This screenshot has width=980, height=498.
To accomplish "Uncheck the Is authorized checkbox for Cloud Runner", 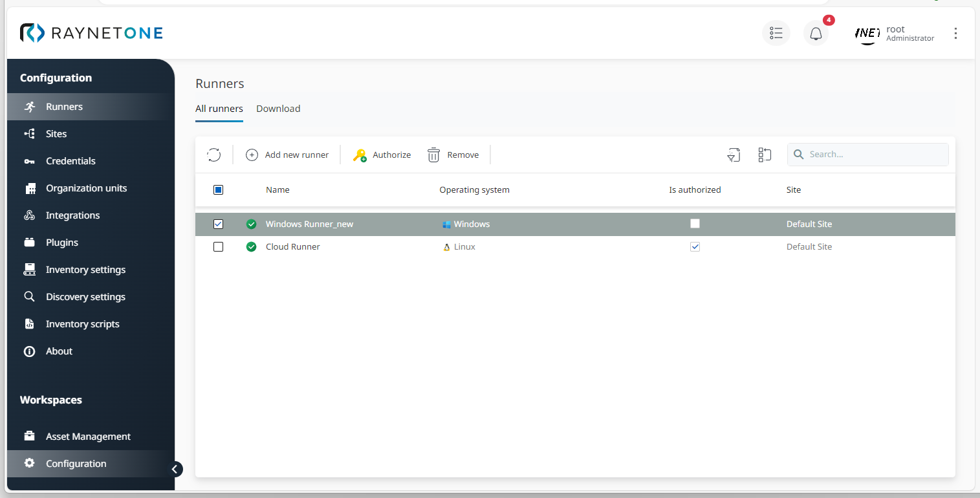I will 695,246.
